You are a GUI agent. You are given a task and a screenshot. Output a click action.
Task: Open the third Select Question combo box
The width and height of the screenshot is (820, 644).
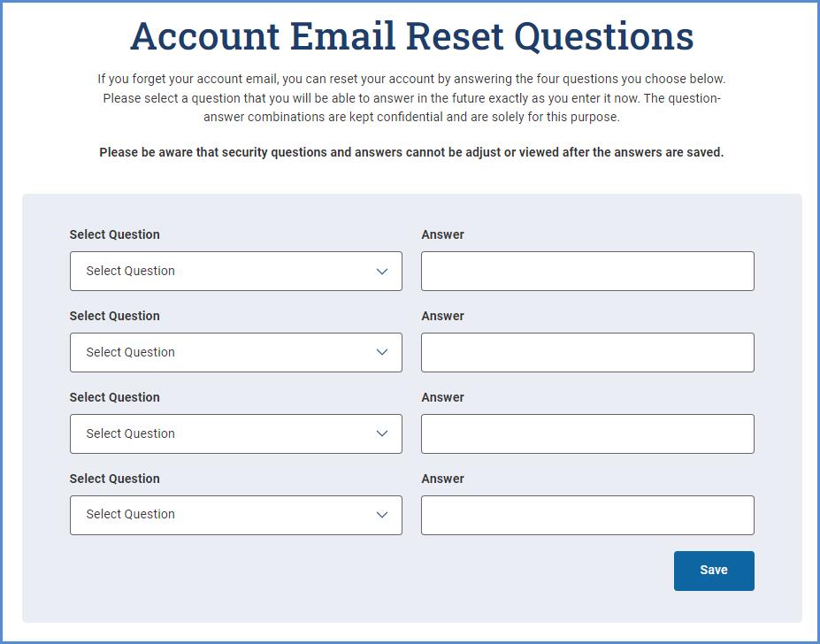235,433
